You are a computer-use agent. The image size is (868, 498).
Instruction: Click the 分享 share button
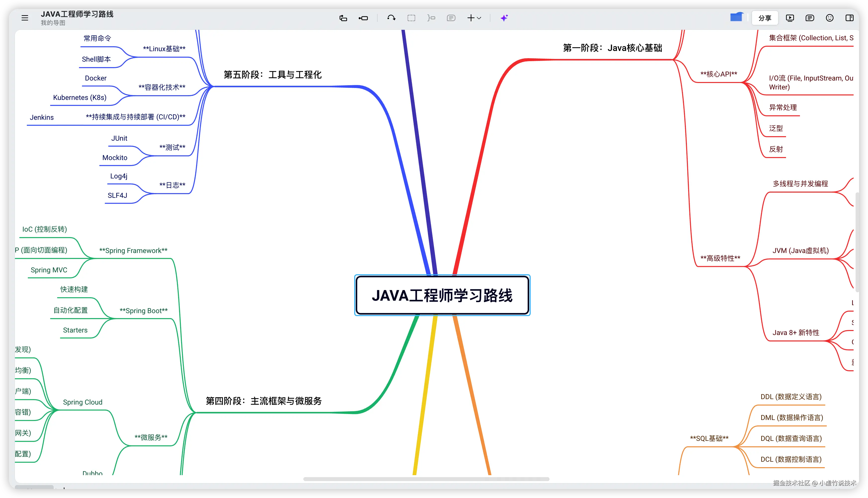pos(765,18)
